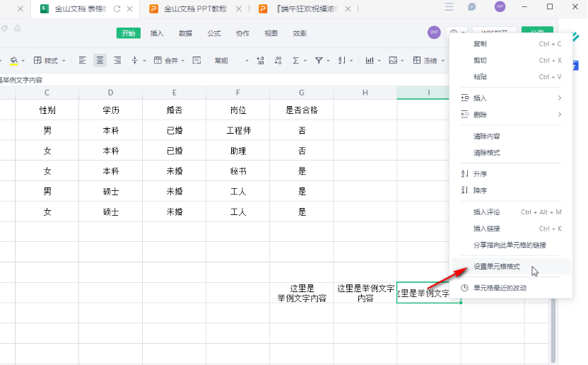Open the 删除 submenu in context menu
This screenshot has width=588, height=365.
click(x=512, y=115)
